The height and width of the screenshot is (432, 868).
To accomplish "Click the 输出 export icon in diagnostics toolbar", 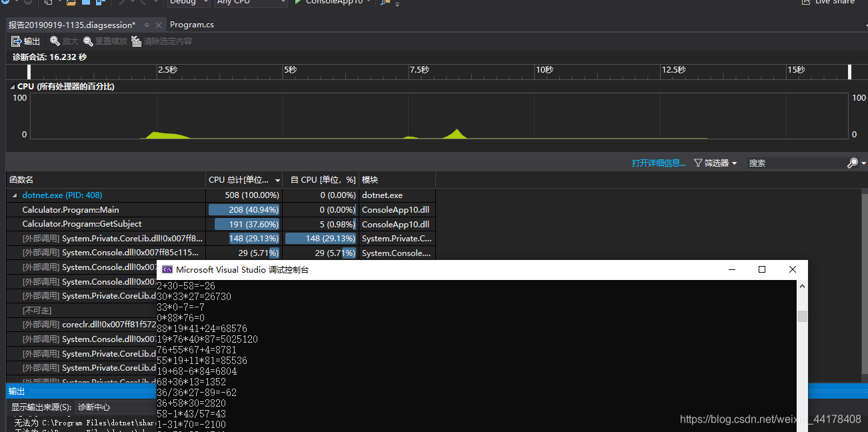I will (x=17, y=41).
